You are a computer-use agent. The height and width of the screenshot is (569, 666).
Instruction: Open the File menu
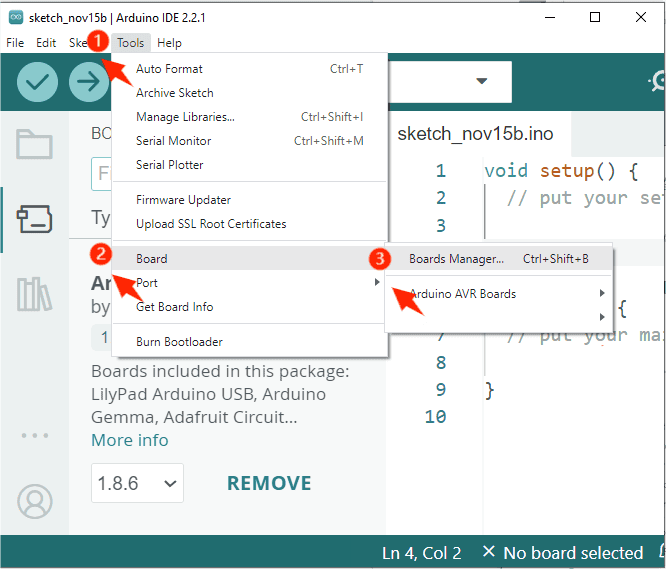coord(15,43)
